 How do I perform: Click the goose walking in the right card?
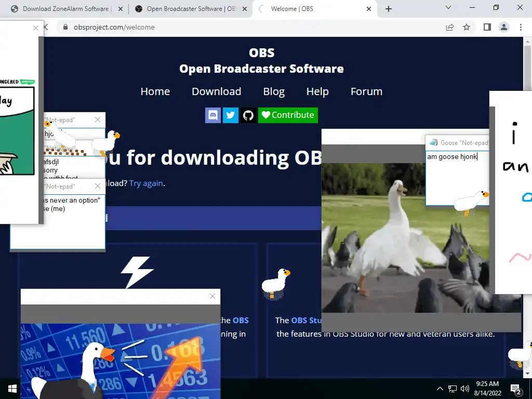click(276, 284)
